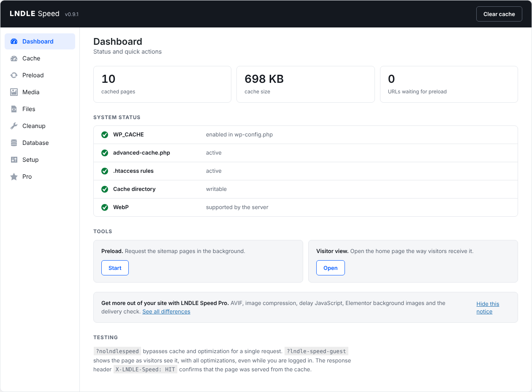
Task: Click the Cleanup wrench icon
Action: click(14, 126)
